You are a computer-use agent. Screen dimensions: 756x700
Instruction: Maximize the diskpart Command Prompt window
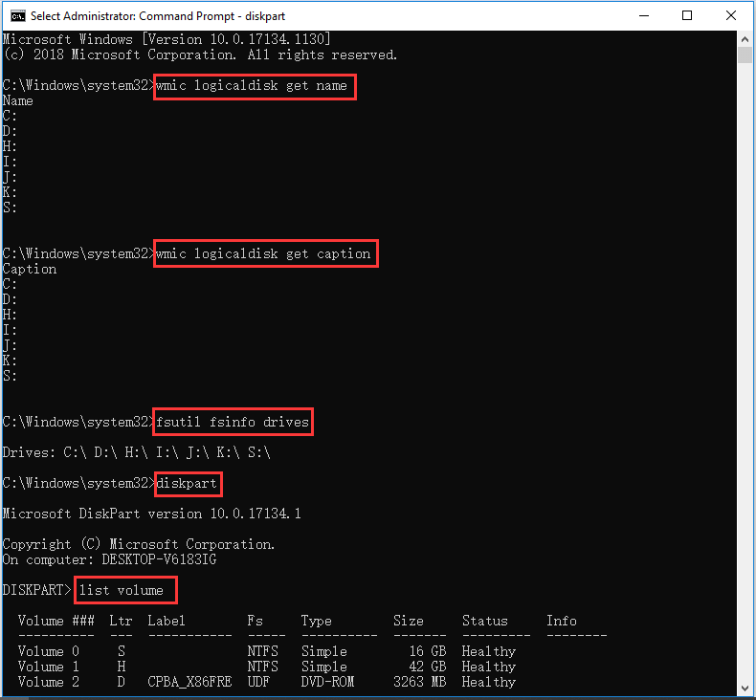[x=687, y=15]
